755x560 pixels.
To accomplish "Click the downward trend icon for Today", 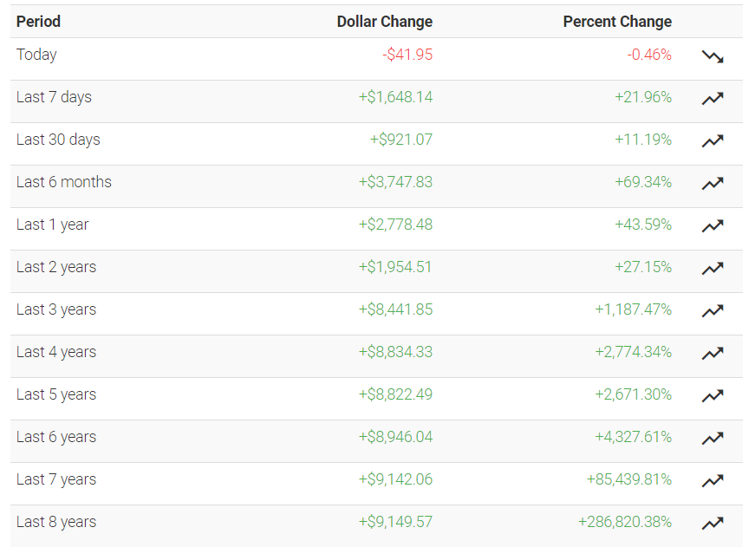I will (713, 57).
